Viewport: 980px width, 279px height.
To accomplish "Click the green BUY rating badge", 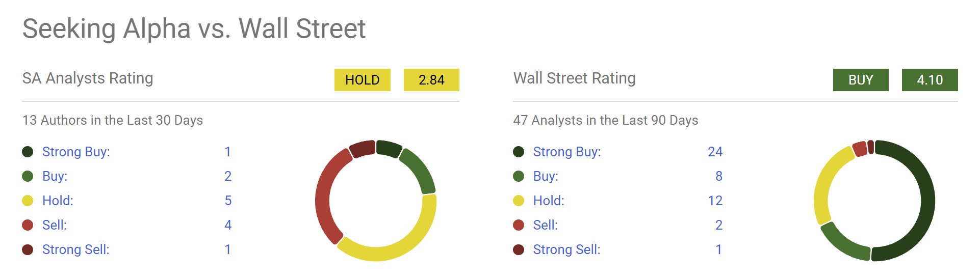I will pyautogui.click(x=861, y=80).
